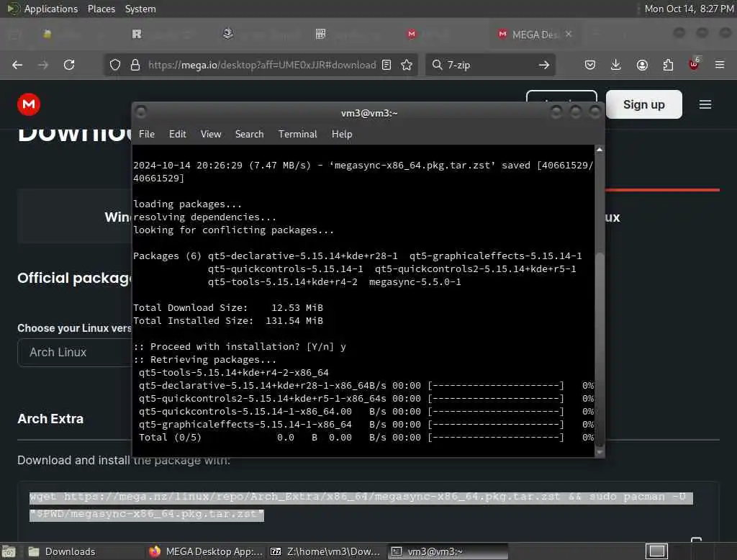The height and width of the screenshot is (560, 737).
Task: Click the search magnifier icon
Action: pyautogui.click(x=437, y=65)
